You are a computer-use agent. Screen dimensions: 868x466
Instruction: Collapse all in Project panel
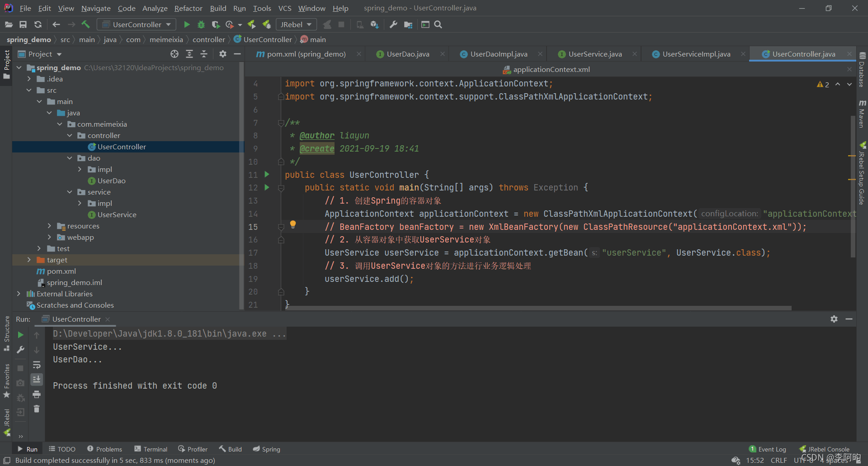point(204,54)
